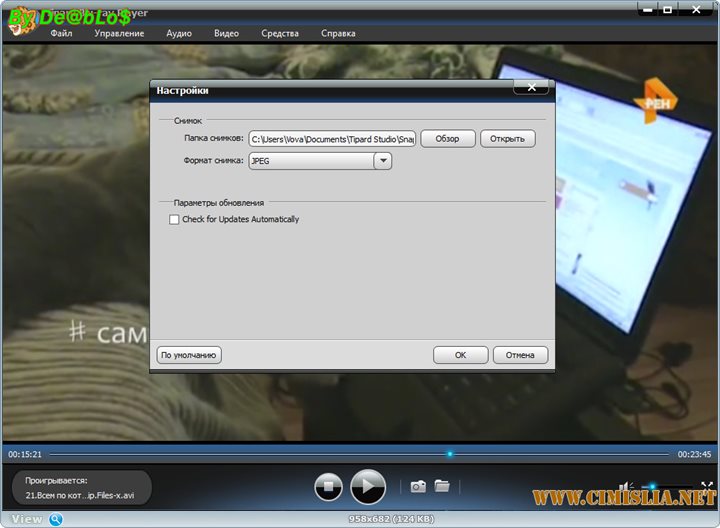The height and width of the screenshot is (528, 720).
Task: Click the playback progress bar marker
Action: point(450,454)
